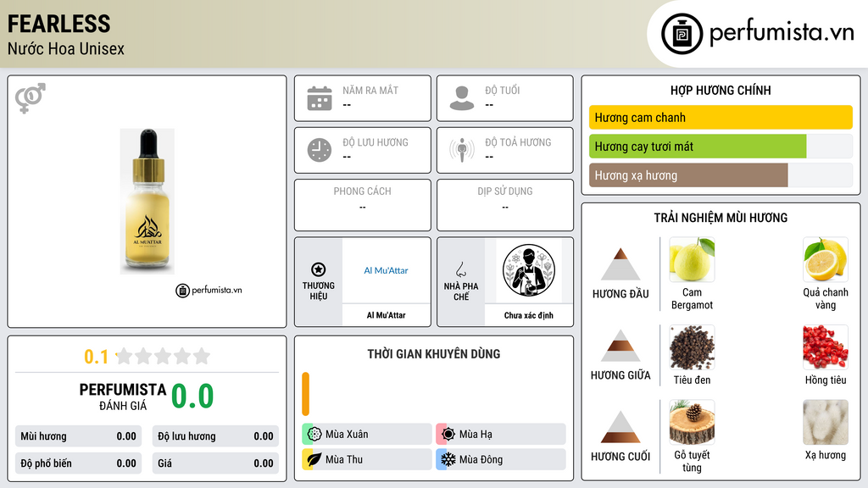Select the Hương cay tươi mát accord bar
Image resolution: width=868 pixels, height=488 pixels.
721,146
